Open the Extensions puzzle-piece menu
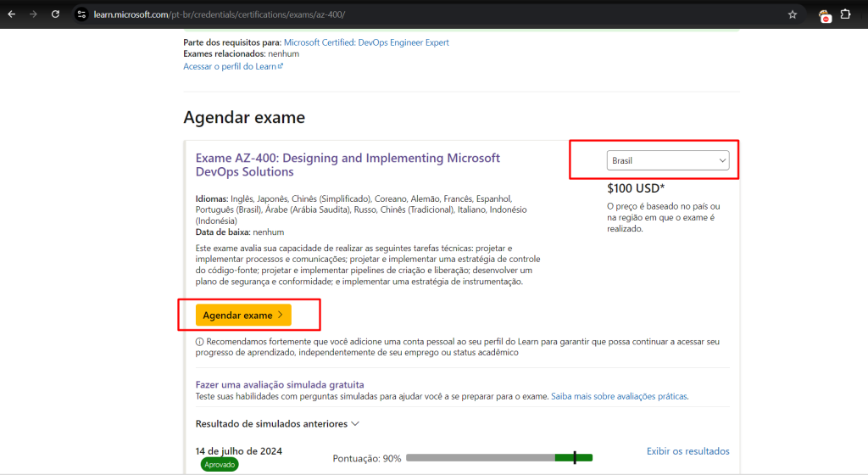Image resolution: width=868 pixels, height=475 pixels. (x=845, y=14)
